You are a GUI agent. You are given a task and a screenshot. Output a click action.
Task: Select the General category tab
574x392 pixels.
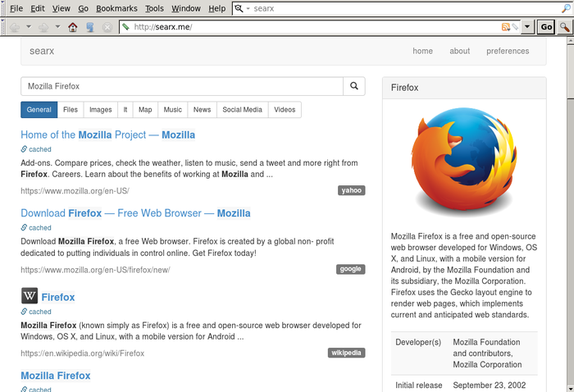pyautogui.click(x=39, y=110)
